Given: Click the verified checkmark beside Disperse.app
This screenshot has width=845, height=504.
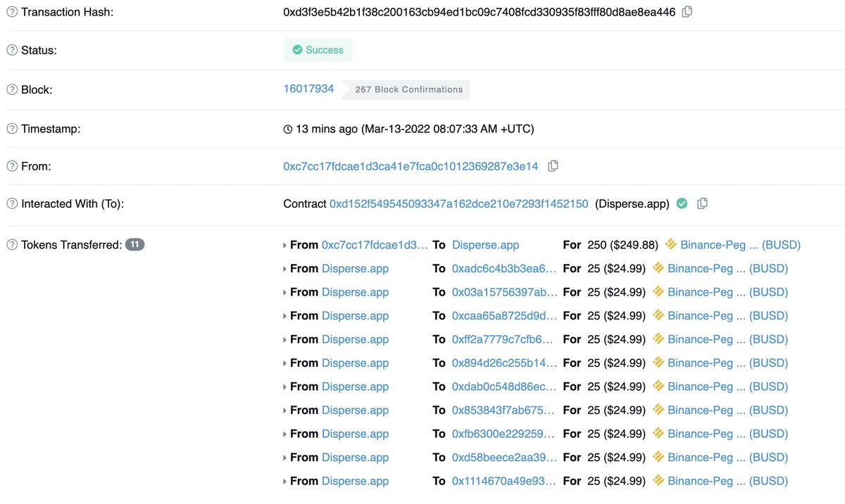Looking at the screenshot, I should (682, 203).
